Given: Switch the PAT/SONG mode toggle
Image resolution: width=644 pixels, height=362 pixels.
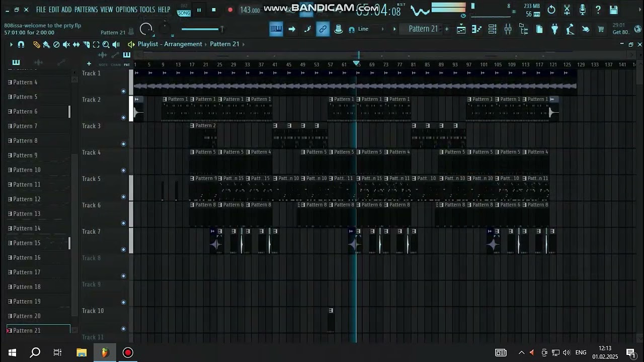Looking at the screenshot, I should pos(184,10).
